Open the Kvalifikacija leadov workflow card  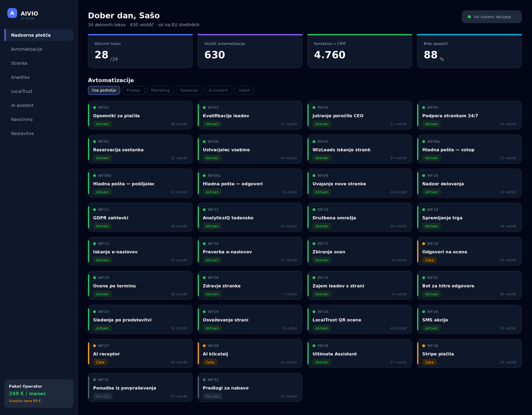[250, 115]
